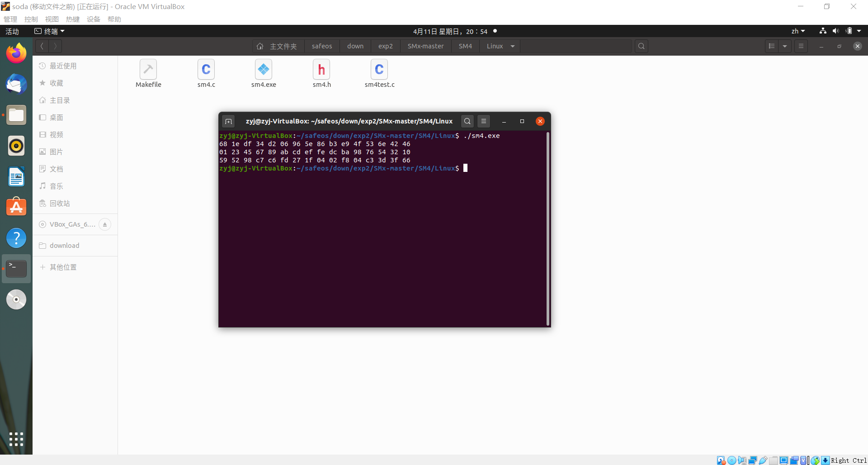Screen dimensions: 868x465
Task: Open LibreOffice Writer from dock
Action: [x=16, y=176]
